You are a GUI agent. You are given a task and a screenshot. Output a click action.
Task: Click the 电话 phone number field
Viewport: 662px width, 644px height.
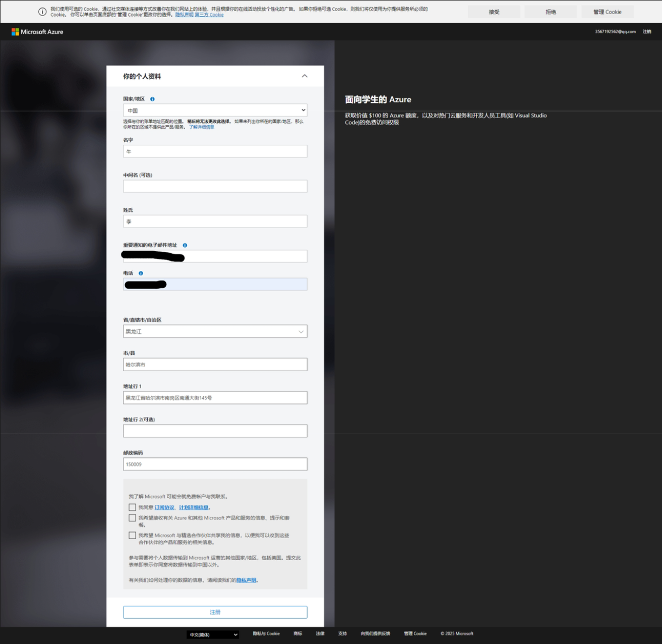215,284
